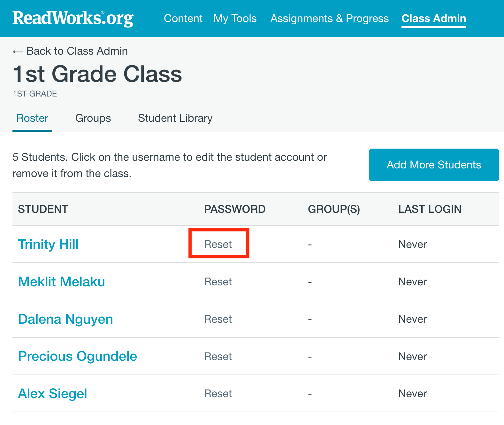Open Meklit Melaku's student account

(x=61, y=282)
